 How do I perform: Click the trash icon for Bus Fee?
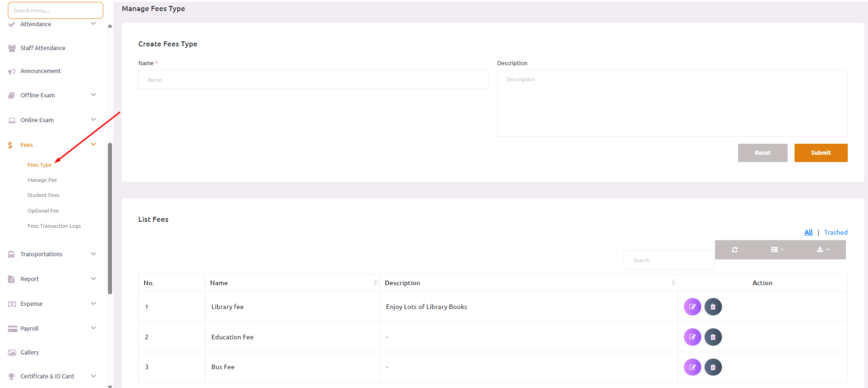713,367
